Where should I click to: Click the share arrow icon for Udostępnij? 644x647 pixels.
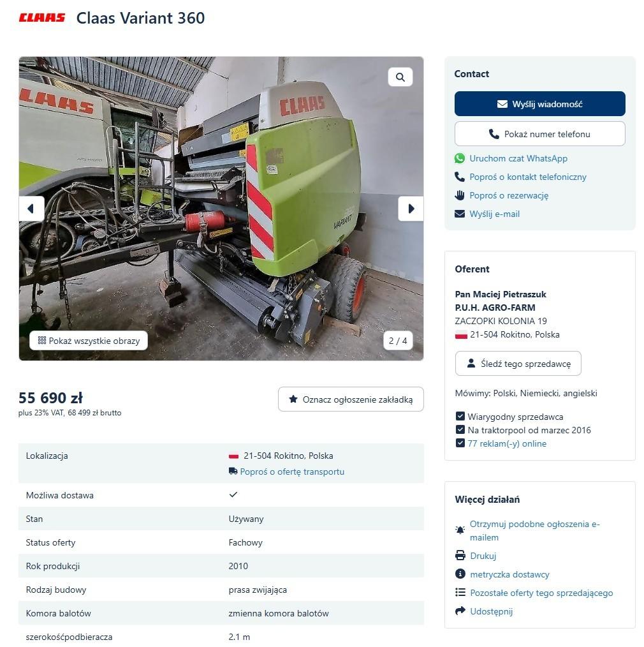(x=460, y=611)
